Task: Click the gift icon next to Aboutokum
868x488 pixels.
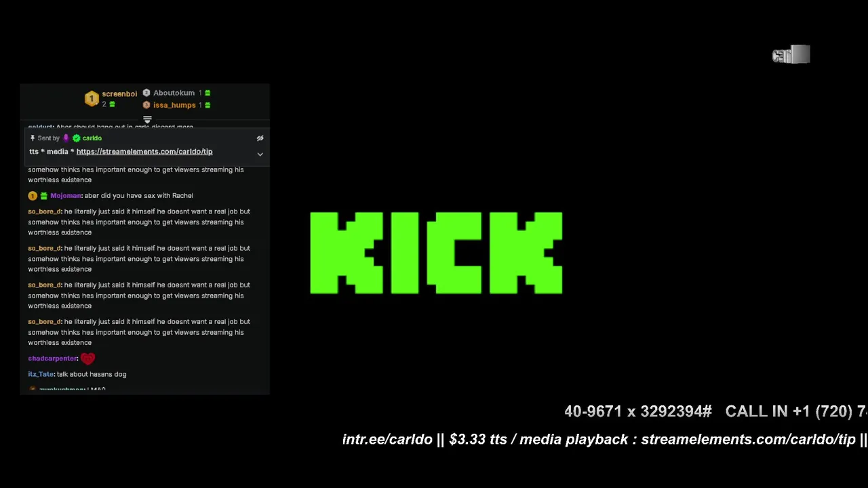Action: [x=208, y=93]
